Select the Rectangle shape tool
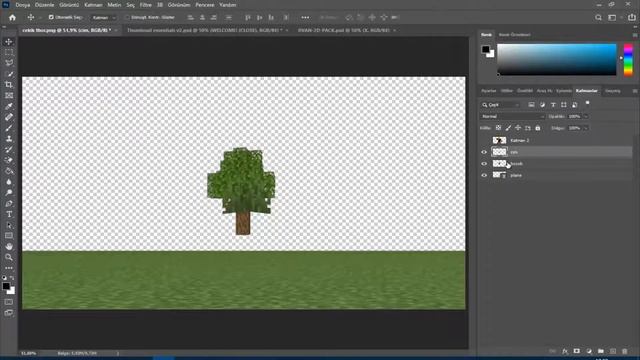640x360 pixels. (x=9, y=236)
